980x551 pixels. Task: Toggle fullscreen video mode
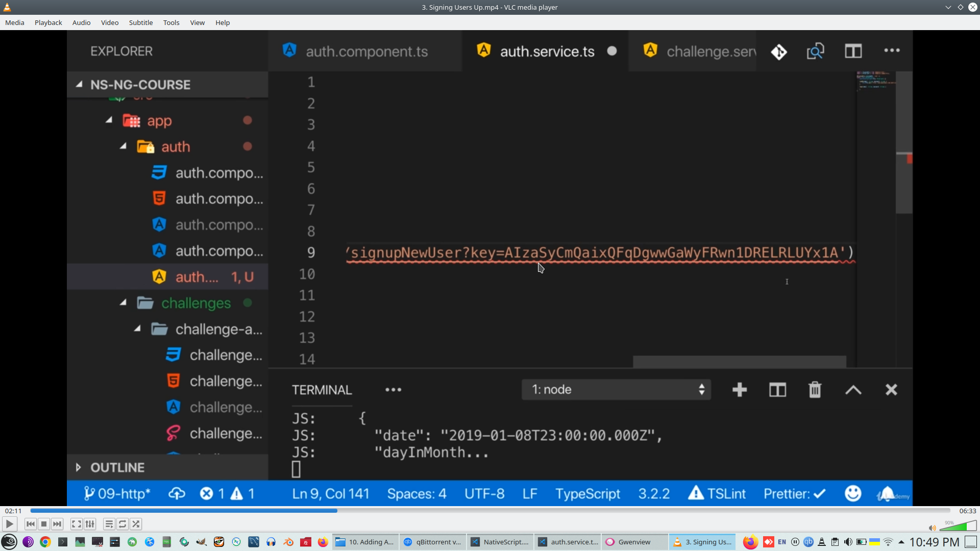point(76,524)
